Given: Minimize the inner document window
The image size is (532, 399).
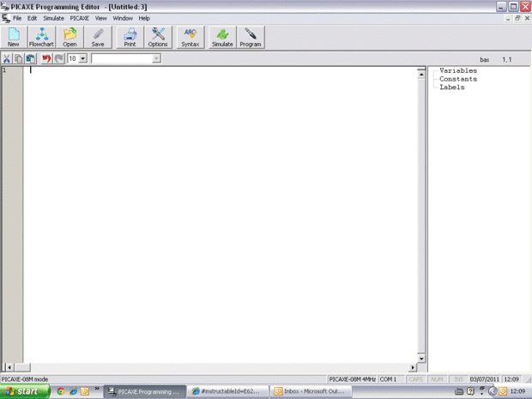Looking at the screenshot, I should click(x=508, y=18).
